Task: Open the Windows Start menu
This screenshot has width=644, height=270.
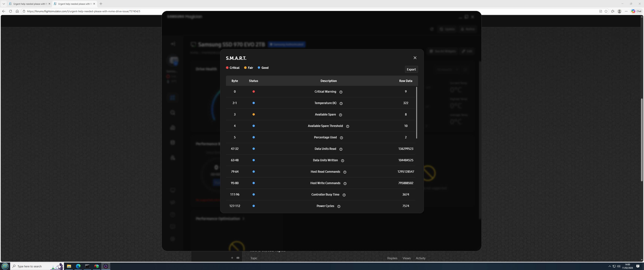Action: pyautogui.click(x=5, y=266)
